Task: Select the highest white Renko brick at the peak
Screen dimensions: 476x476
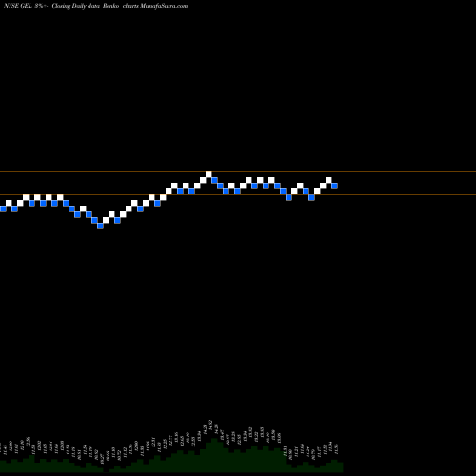Action: pyautogui.click(x=208, y=174)
